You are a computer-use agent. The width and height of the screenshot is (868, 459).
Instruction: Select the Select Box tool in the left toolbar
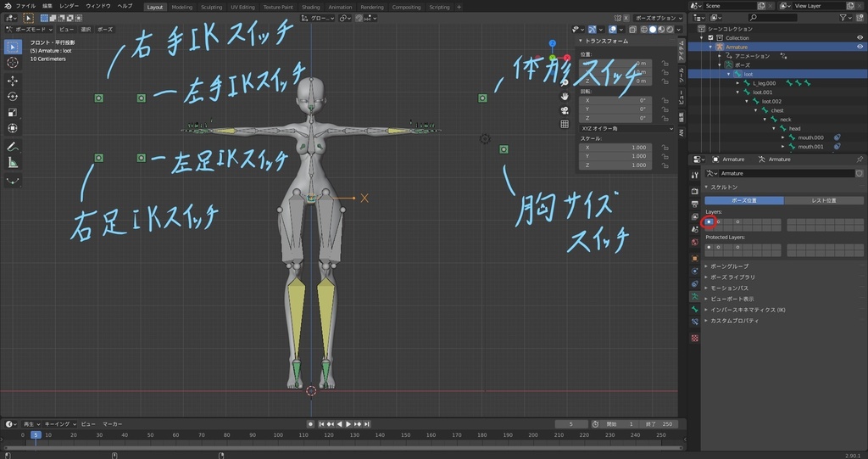click(x=13, y=48)
